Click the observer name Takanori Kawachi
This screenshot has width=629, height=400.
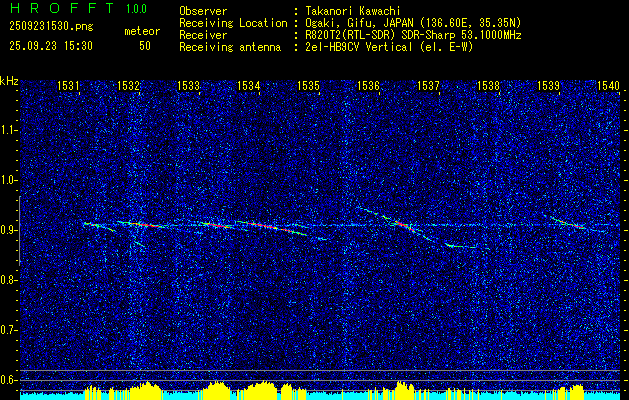pyautogui.click(x=353, y=11)
